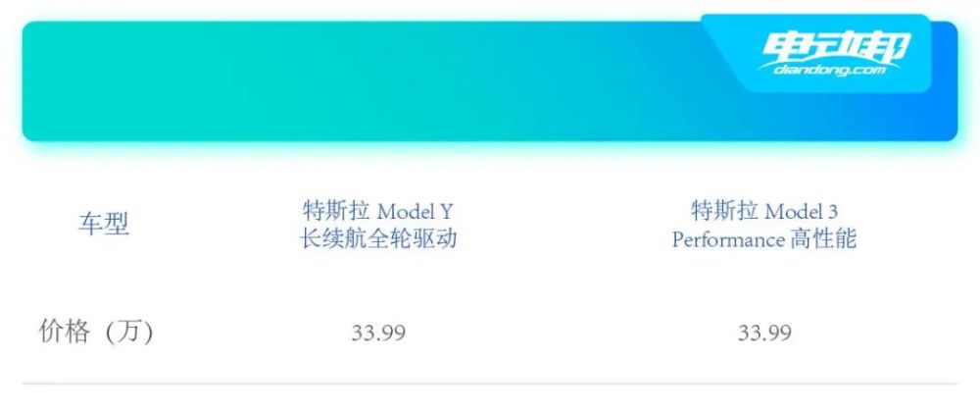Click 特斯拉 in the Model 3 column header

point(723,211)
